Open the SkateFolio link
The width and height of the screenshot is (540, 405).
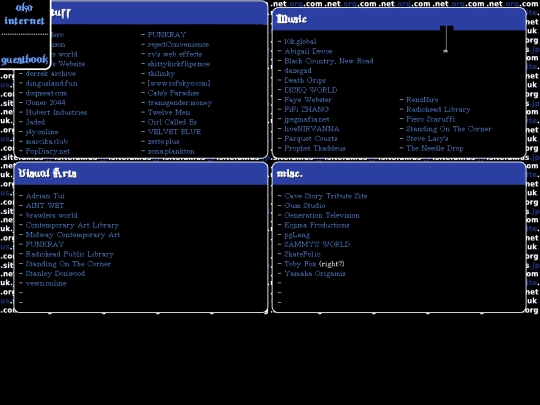point(302,254)
